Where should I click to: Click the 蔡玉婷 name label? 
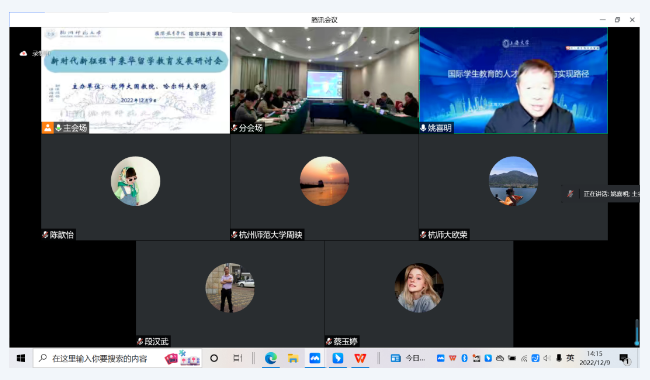tap(346, 341)
